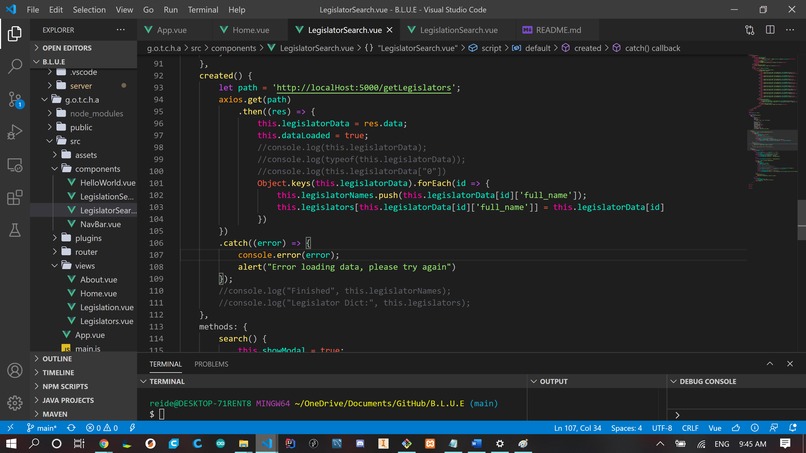Open the Selection menu
Viewport: 806px width, 453px height.
tap(89, 9)
